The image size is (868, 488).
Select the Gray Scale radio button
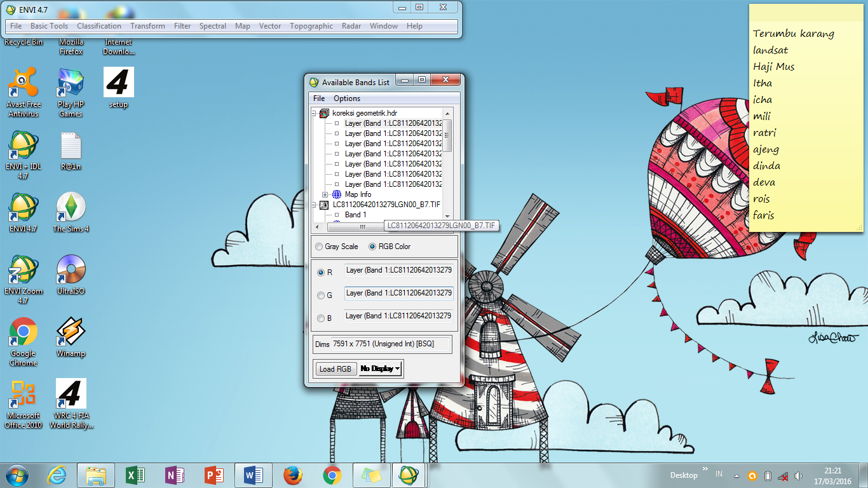coord(319,247)
